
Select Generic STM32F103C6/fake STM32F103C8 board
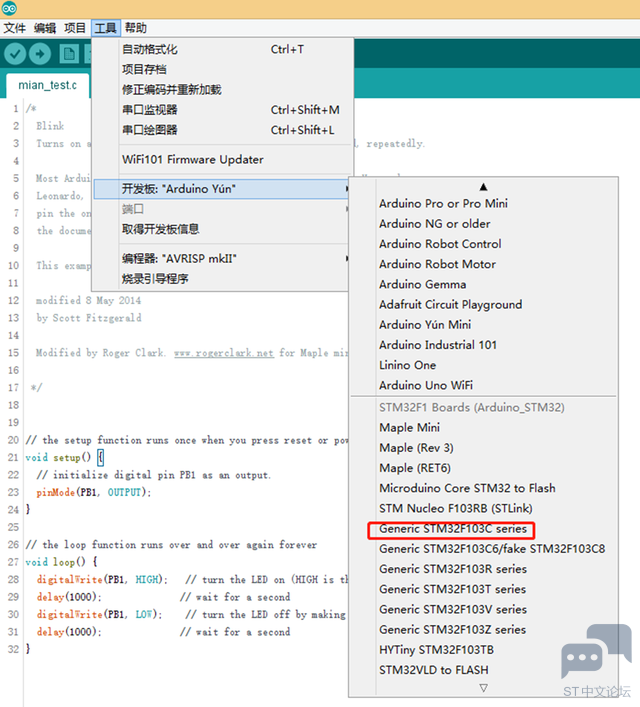pyautogui.click(x=483, y=549)
